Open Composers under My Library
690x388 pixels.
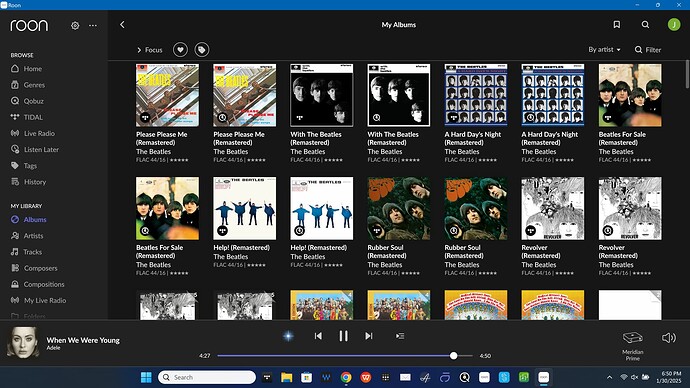pos(40,268)
